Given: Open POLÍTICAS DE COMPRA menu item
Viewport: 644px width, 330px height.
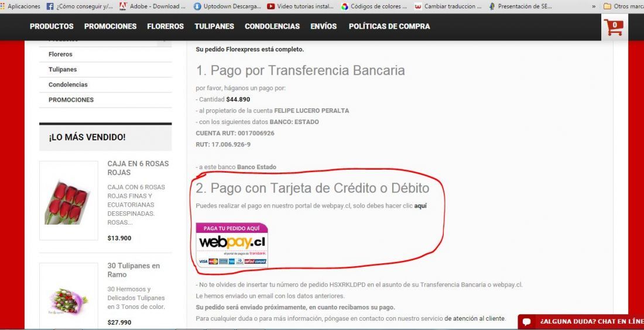Looking at the screenshot, I should click(389, 26).
